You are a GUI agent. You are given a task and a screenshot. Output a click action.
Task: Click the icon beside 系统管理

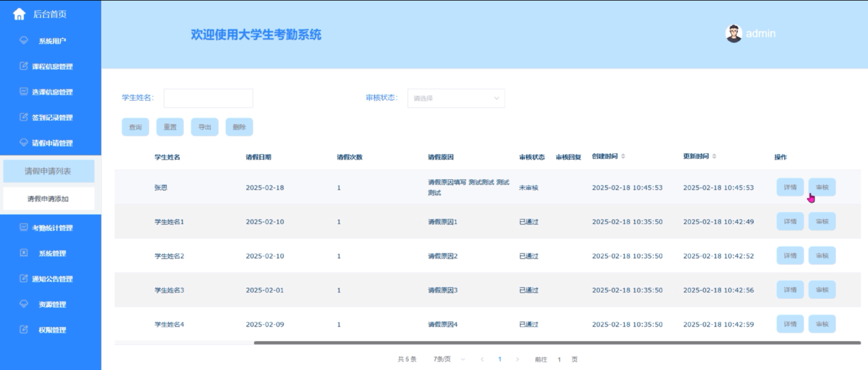coord(23,253)
